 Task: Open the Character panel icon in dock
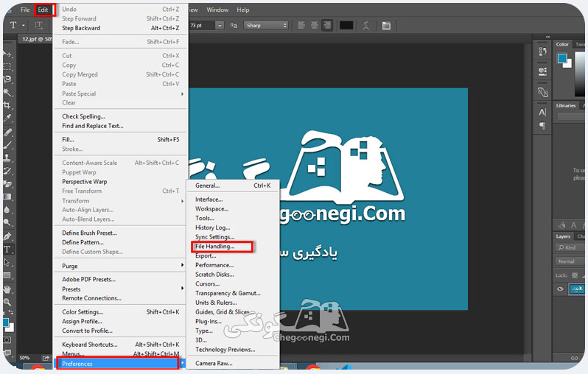tap(542, 112)
